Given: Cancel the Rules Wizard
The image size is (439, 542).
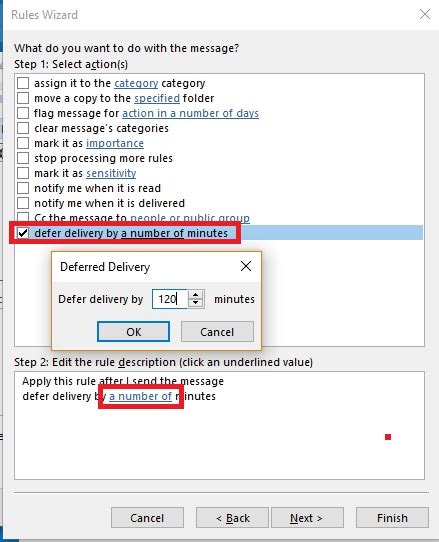Looking at the screenshot, I should tap(147, 518).
